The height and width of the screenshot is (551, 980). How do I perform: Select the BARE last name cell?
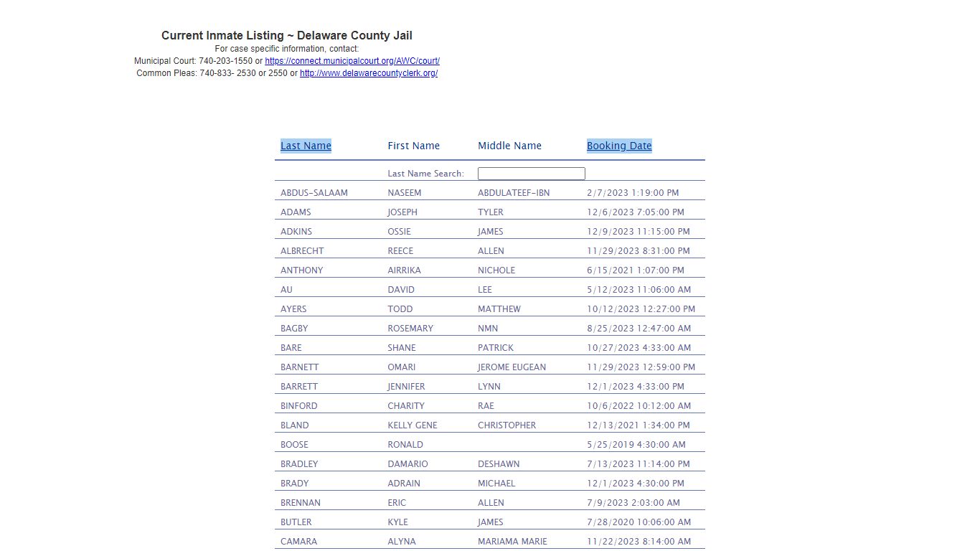[x=291, y=348]
